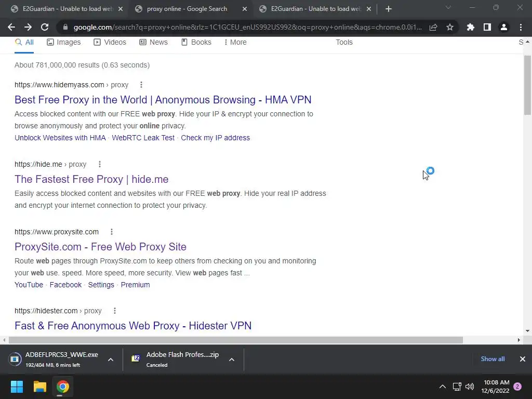Open the Extensions puzzle icon
The image size is (532, 399).
click(470, 27)
